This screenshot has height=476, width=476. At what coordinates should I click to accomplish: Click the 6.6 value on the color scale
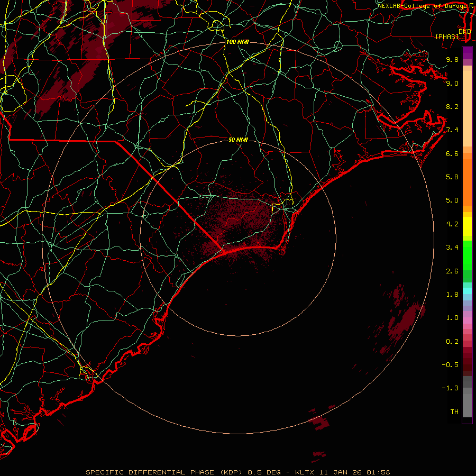tap(452, 153)
